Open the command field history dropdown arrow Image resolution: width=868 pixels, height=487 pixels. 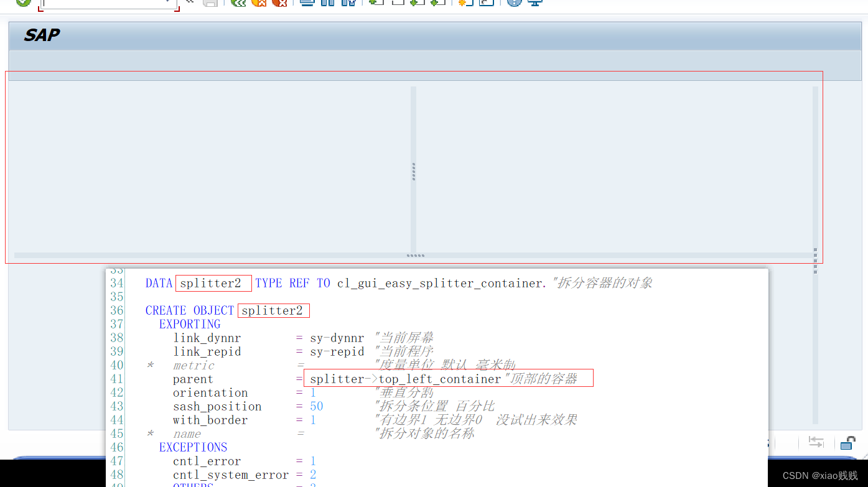(x=169, y=2)
